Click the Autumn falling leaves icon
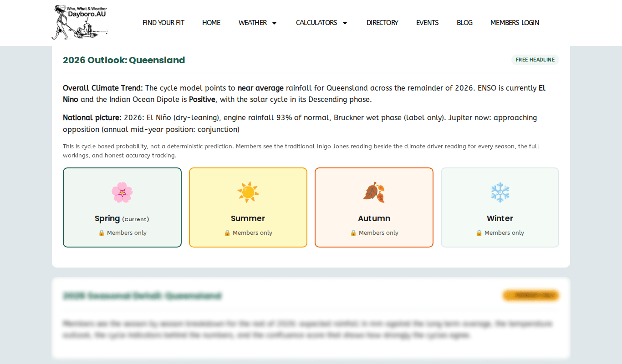The width and height of the screenshot is (622, 364). tap(374, 192)
